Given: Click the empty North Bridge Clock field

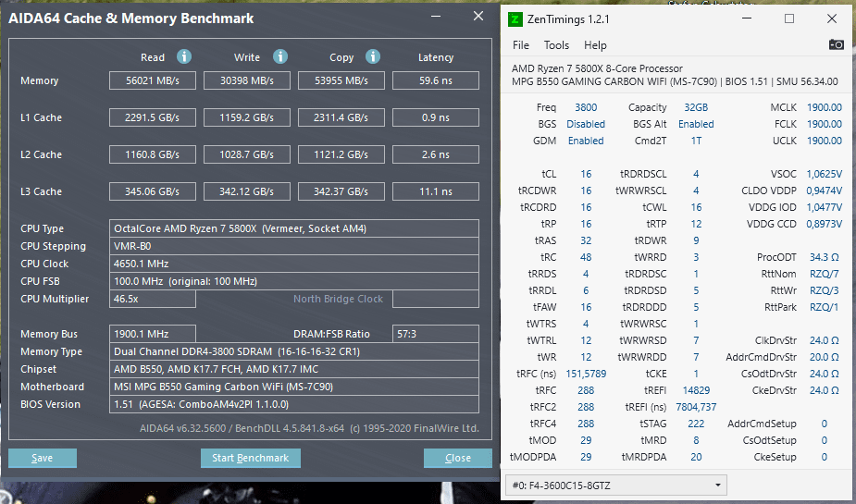Looking at the screenshot, I should click(x=436, y=299).
